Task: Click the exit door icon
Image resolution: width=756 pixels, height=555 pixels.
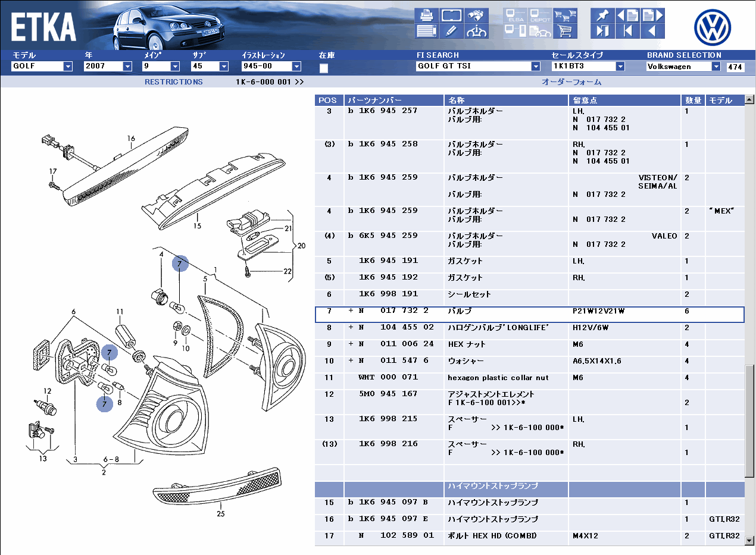Action: (x=602, y=31)
